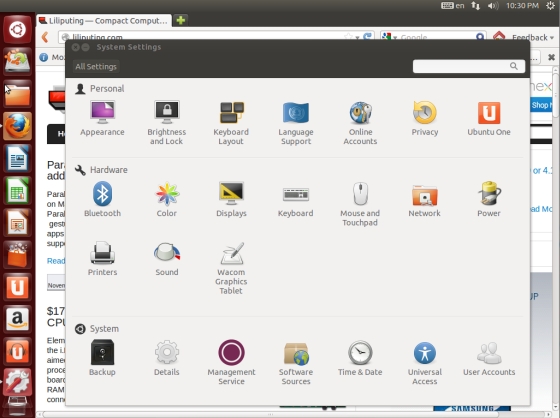Open Ubuntu One settings
Screen dimensions: 560x418
coord(489,119)
